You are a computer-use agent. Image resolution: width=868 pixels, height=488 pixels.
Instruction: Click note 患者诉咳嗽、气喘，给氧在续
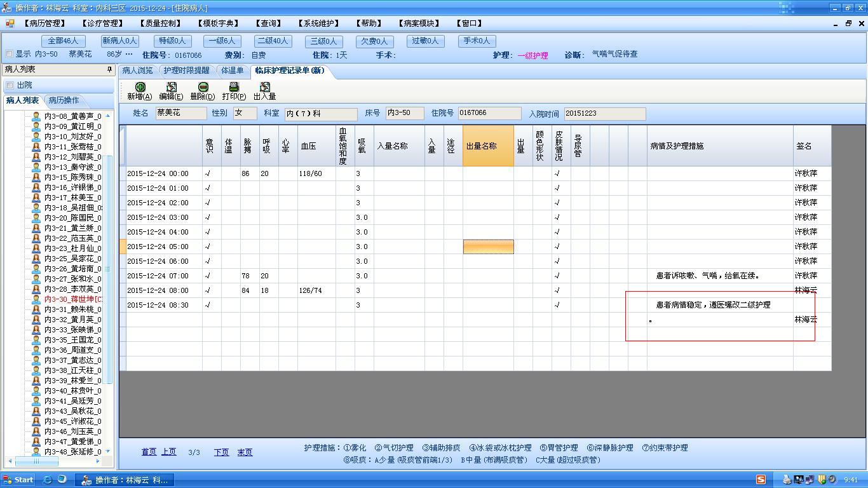click(x=708, y=276)
